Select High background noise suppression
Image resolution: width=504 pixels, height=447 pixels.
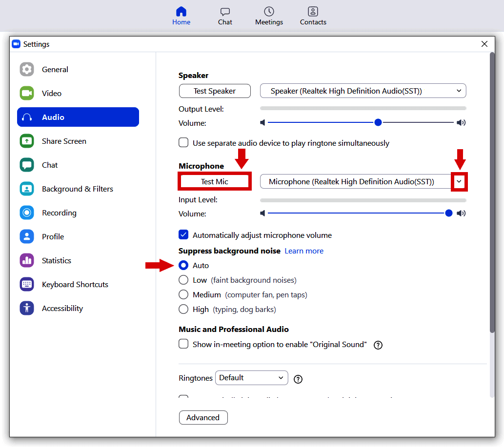(x=183, y=309)
